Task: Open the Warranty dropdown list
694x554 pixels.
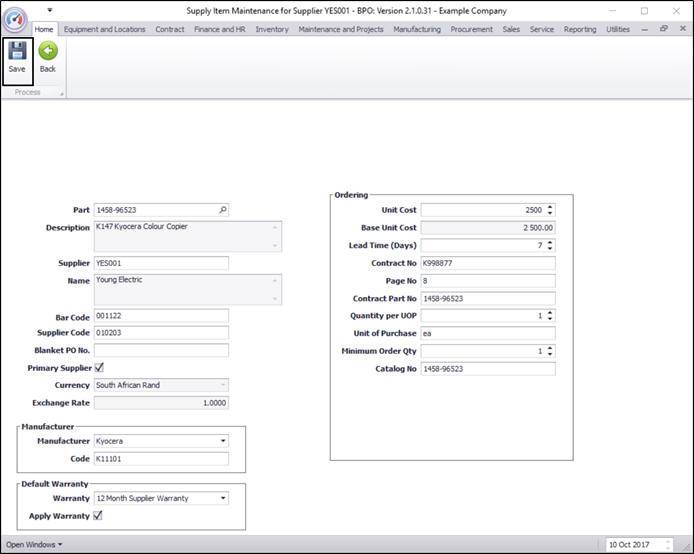Action: [223, 498]
